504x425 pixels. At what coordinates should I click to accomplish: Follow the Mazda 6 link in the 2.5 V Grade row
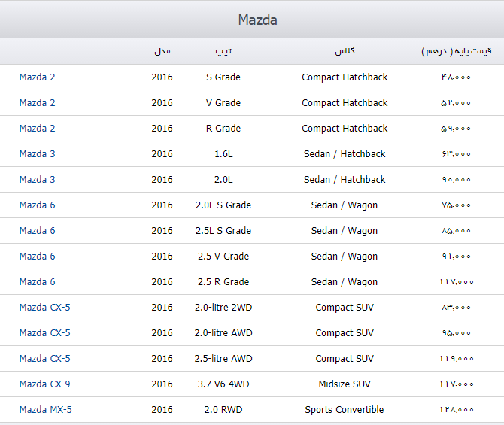[x=38, y=257]
